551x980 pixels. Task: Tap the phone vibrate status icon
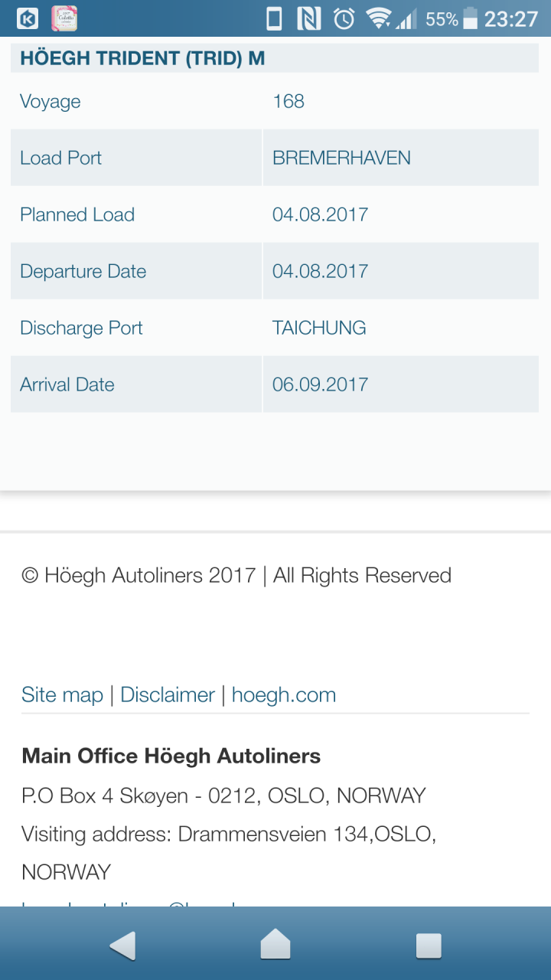[x=274, y=18]
